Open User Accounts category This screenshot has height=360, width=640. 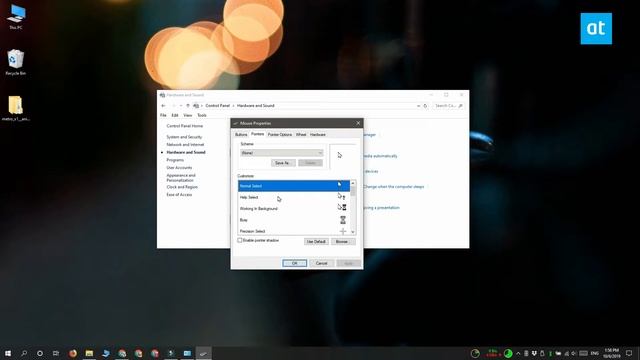(x=179, y=168)
